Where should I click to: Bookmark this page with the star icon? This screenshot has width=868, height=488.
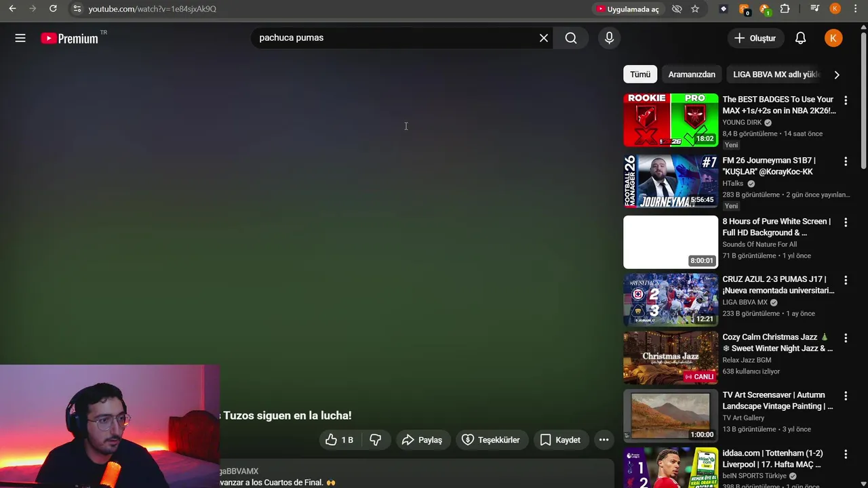point(695,9)
